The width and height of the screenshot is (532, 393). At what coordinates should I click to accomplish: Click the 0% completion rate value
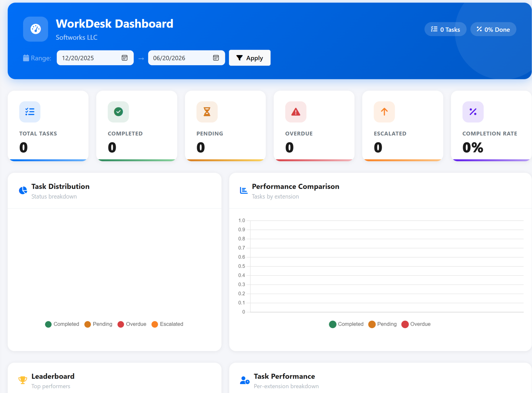(473, 147)
